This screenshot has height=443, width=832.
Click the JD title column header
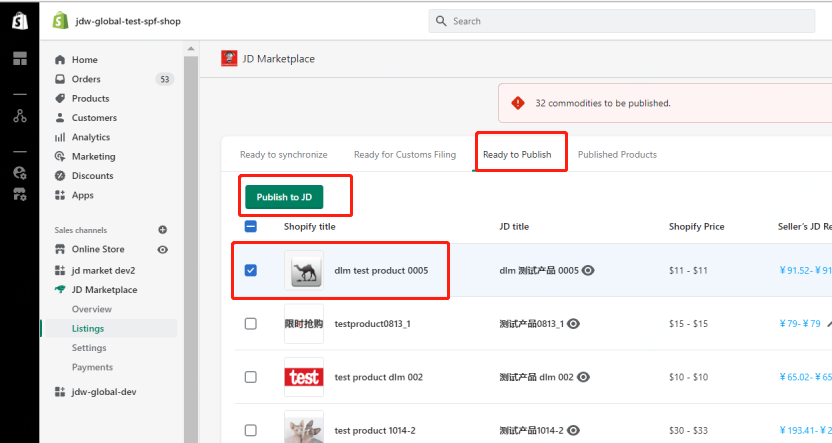click(x=514, y=227)
